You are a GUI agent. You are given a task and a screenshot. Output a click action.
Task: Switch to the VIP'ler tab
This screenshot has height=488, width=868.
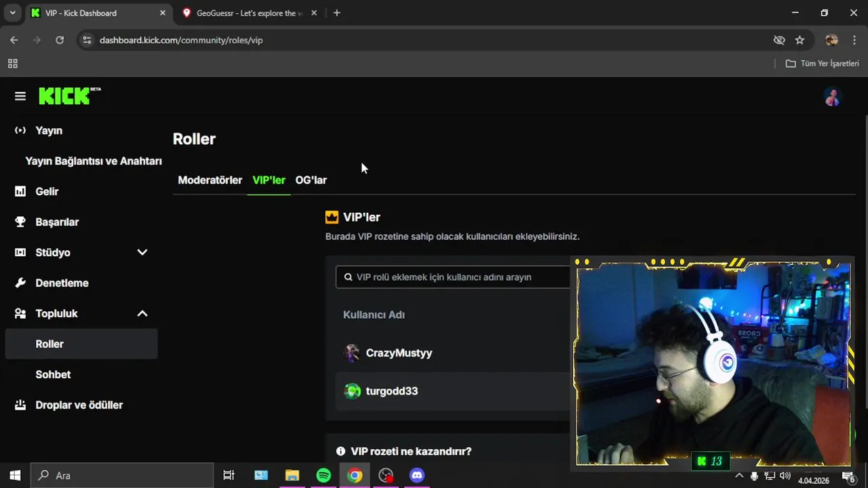269,180
